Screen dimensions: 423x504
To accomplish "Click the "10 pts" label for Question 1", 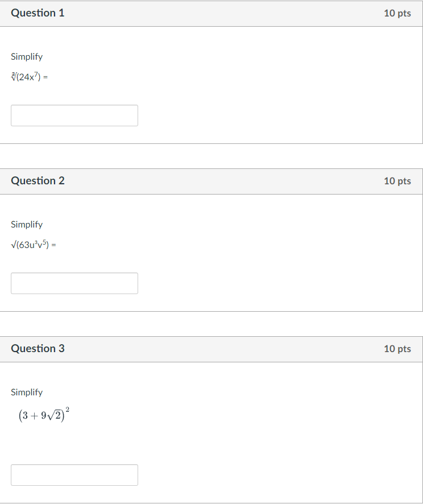I will 397,13.
